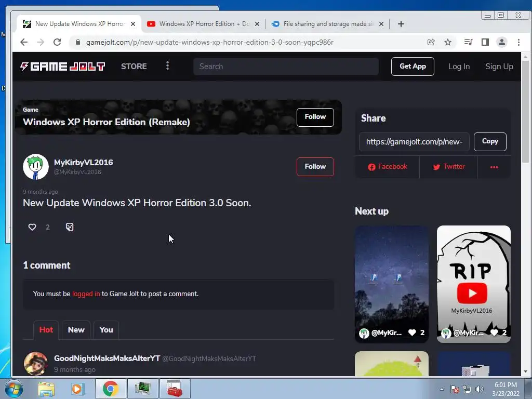Follow the Windows XP Horror Edition game
The width and height of the screenshot is (532, 399).
[315, 117]
